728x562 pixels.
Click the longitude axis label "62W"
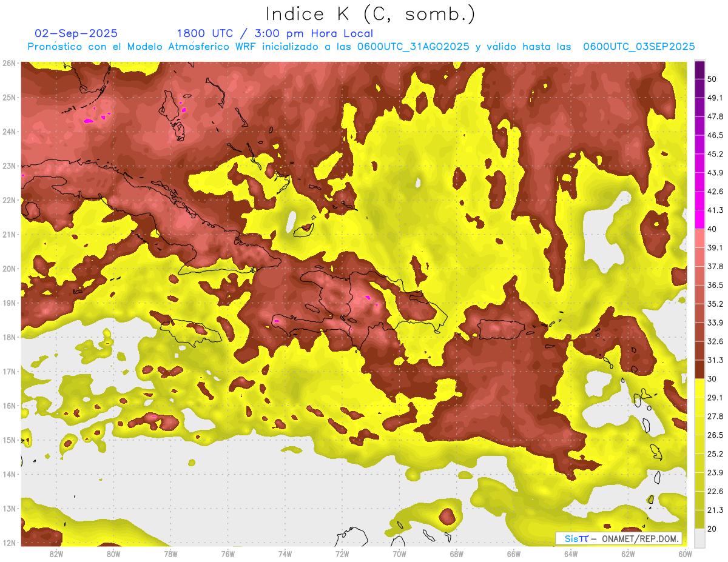(x=628, y=554)
